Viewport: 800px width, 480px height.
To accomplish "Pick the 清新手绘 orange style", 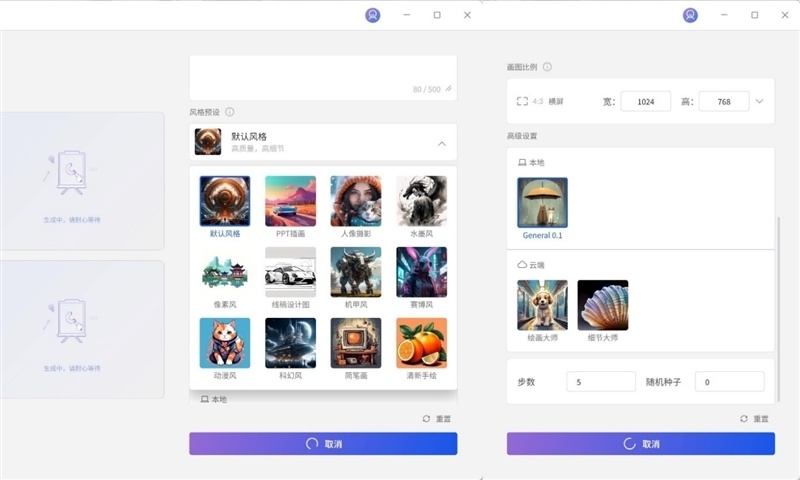I will [421, 343].
